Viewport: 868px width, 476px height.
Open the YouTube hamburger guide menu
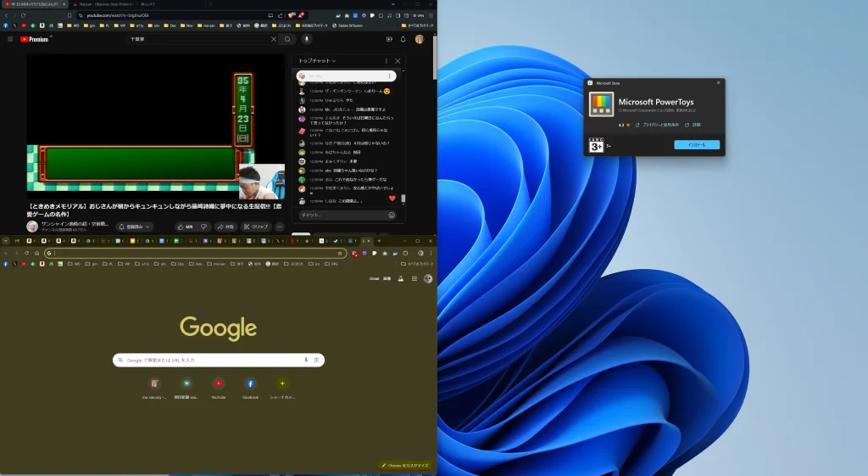tap(10, 39)
